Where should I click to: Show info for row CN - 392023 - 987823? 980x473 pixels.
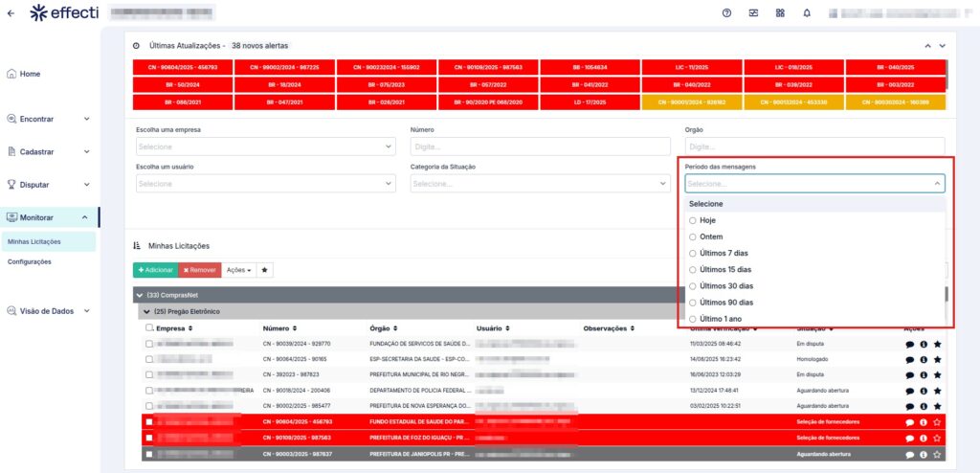[x=924, y=375]
